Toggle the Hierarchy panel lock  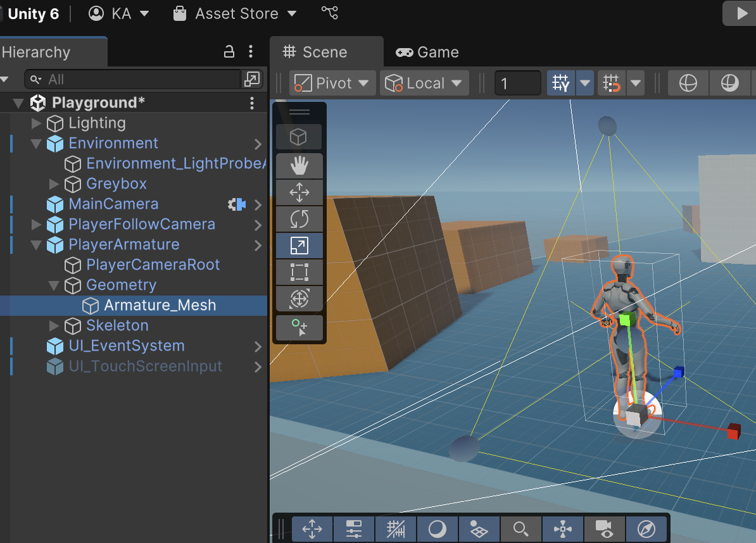click(x=230, y=52)
